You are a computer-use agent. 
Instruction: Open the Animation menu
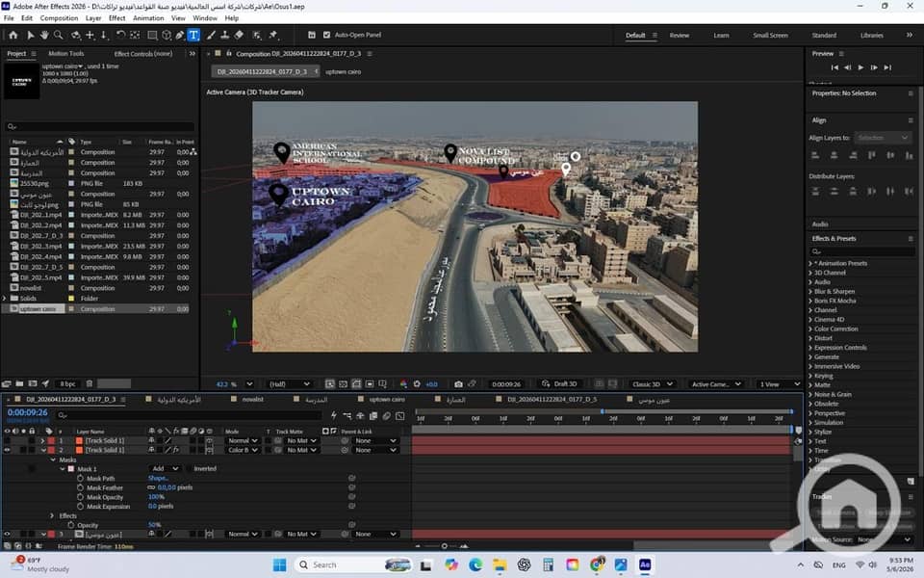[x=148, y=18]
